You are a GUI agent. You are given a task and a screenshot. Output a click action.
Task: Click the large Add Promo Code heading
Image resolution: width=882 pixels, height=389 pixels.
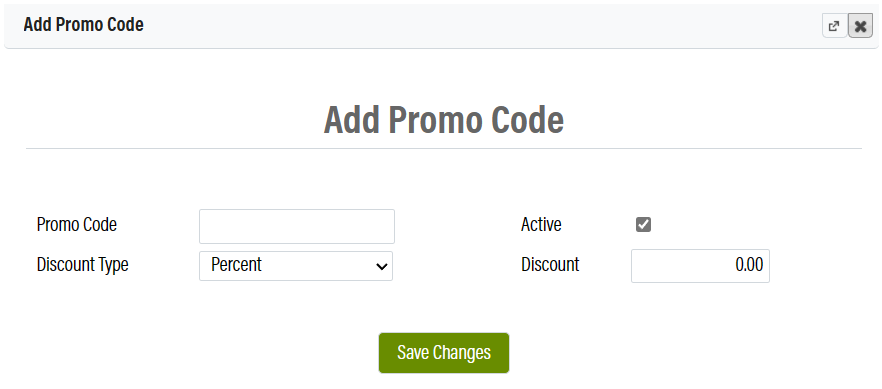pyautogui.click(x=444, y=120)
